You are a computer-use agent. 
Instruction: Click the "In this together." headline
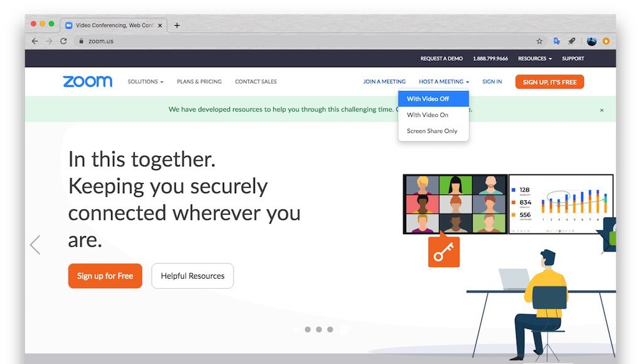pyautogui.click(x=142, y=159)
